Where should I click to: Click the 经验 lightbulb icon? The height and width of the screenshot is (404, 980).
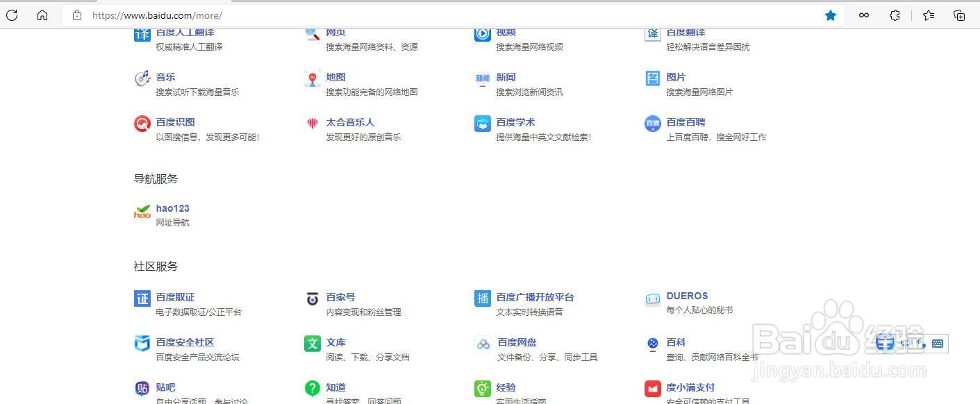click(483, 389)
